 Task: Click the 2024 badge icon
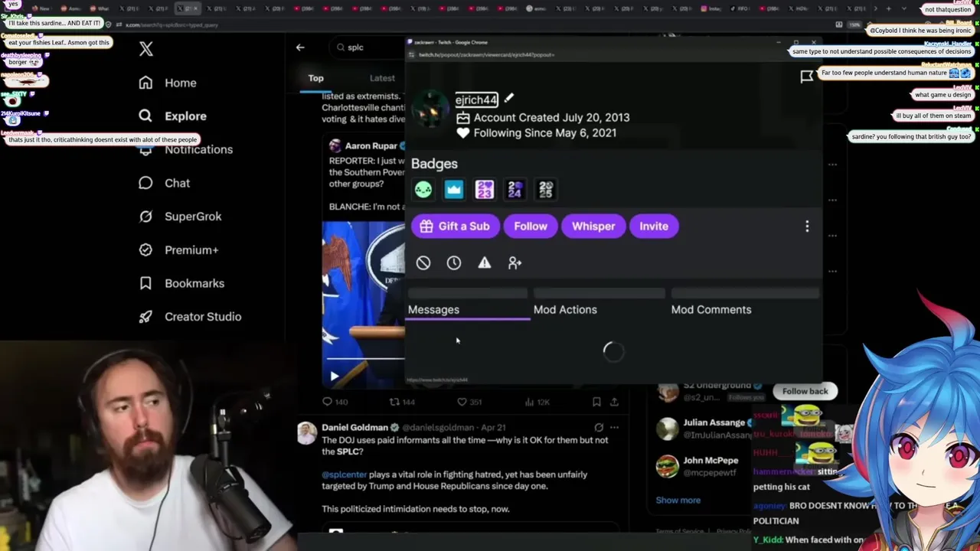pyautogui.click(x=514, y=189)
